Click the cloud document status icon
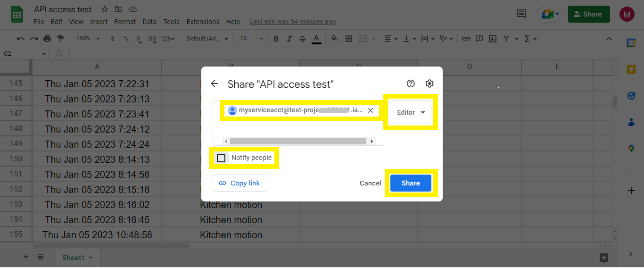The image size is (644, 268). (x=132, y=9)
